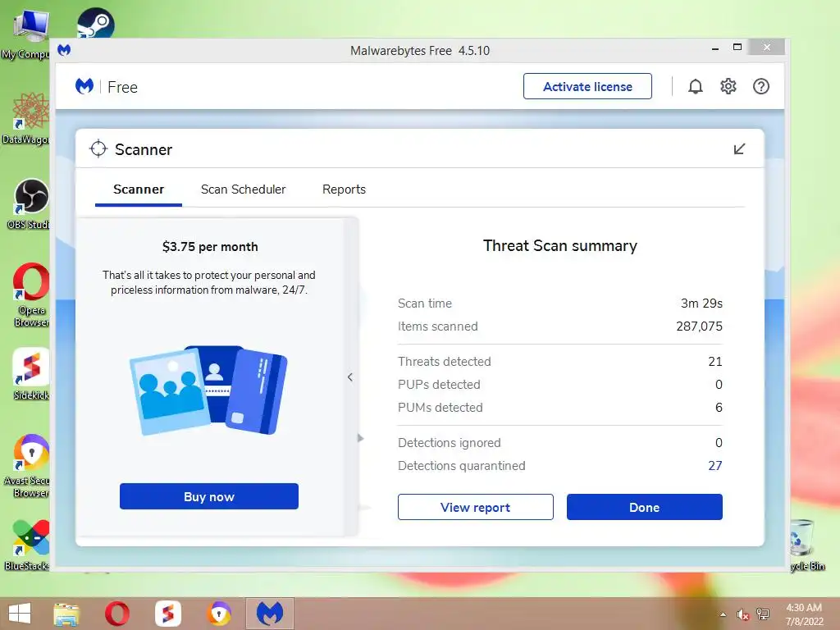The height and width of the screenshot is (630, 840).
Task: Click the $3.75 per month text
Action: click(210, 246)
